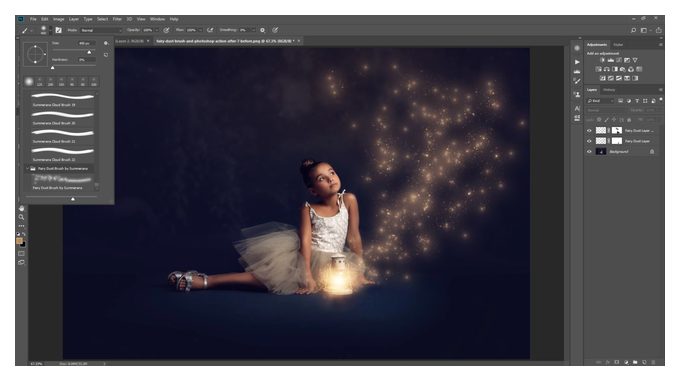
Task: Select the first recent soft round brush
Action: pos(29,81)
